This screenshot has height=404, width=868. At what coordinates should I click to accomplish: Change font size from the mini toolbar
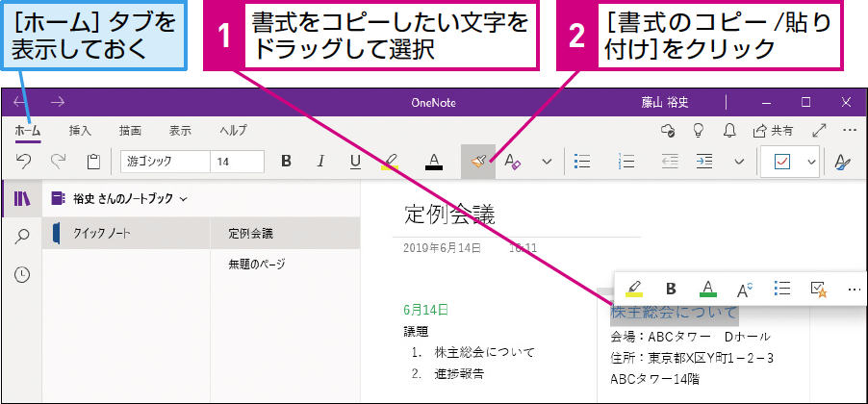click(745, 290)
